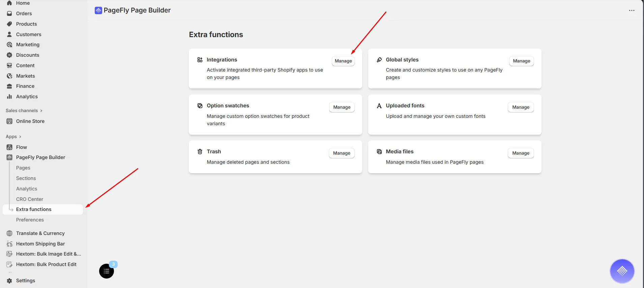Manage Global styles
This screenshot has width=644, height=288.
(522, 61)
